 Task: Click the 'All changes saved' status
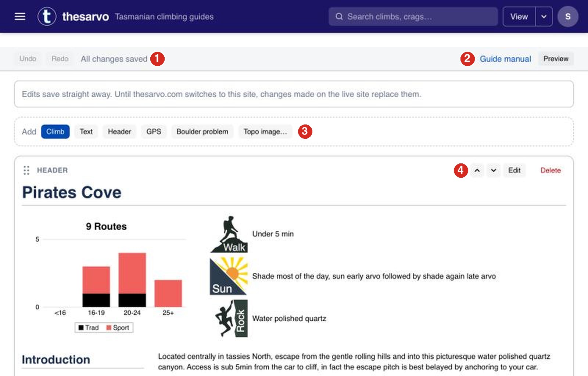pos(114,59)
